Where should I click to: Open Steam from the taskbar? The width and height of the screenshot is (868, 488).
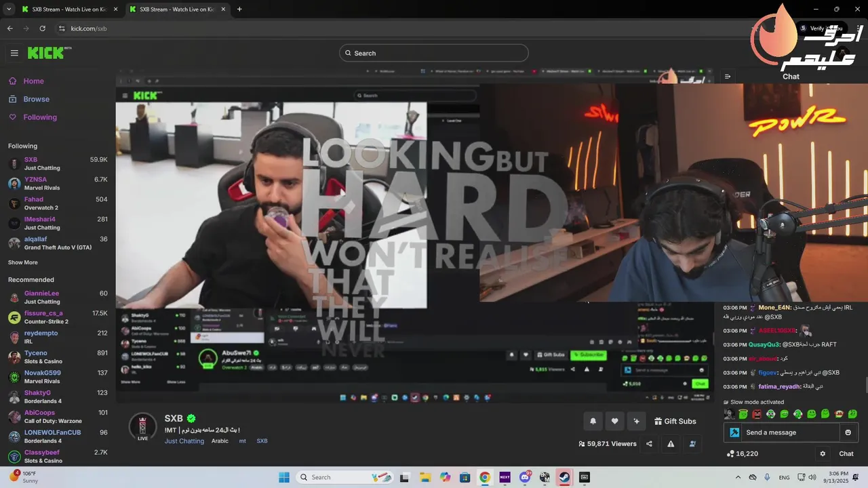(x=564, y=477)
